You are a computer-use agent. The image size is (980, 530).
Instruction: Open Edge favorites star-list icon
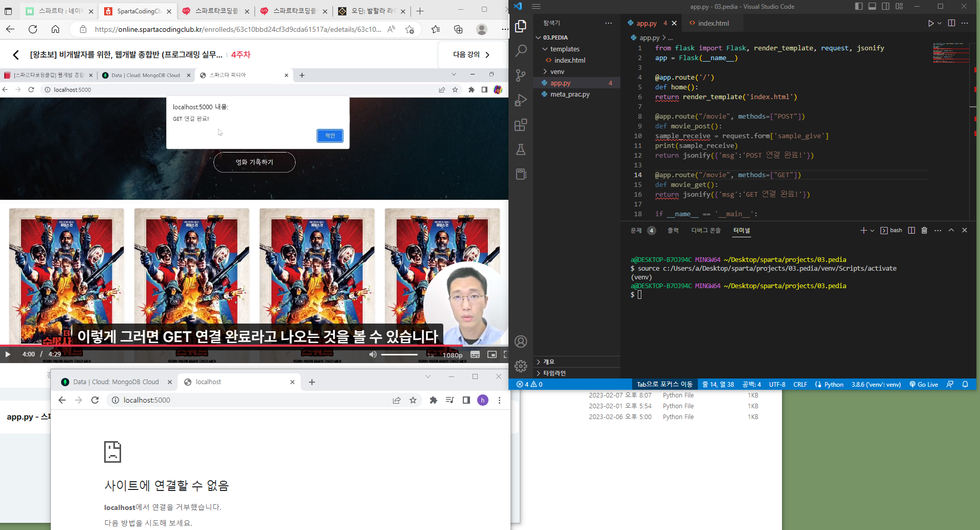(x=436, y=29)
